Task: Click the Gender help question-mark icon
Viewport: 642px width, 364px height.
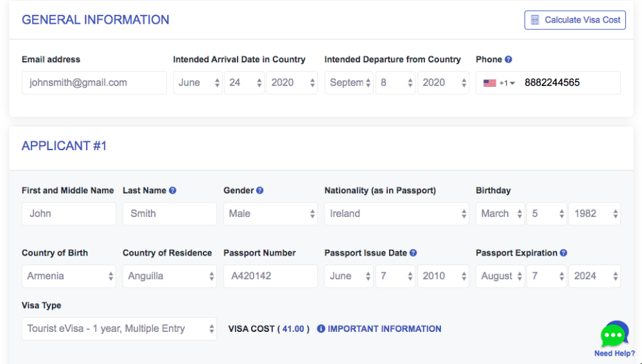Action: coord(259,191)
